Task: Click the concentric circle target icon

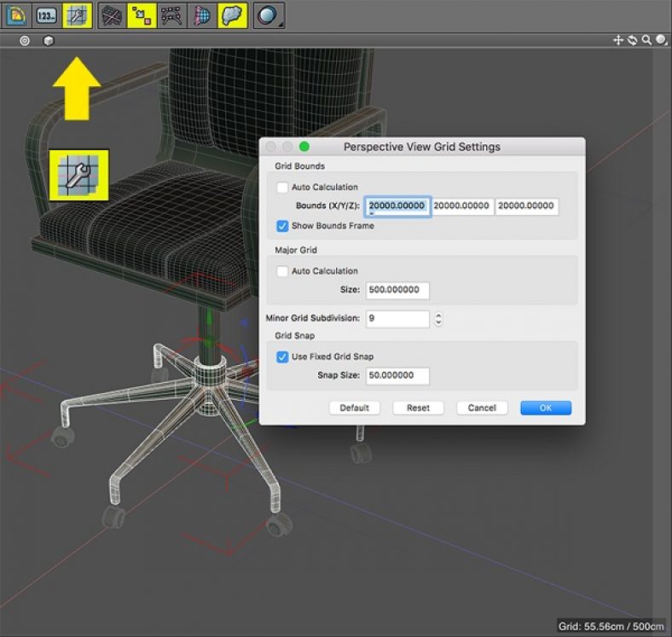Action: [x=25, y=41]
